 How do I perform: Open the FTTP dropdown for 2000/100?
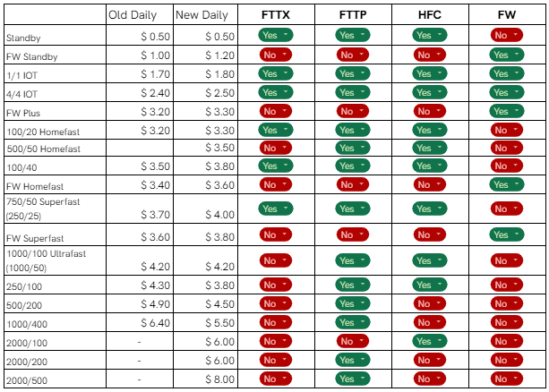click(x=353, y=341)
